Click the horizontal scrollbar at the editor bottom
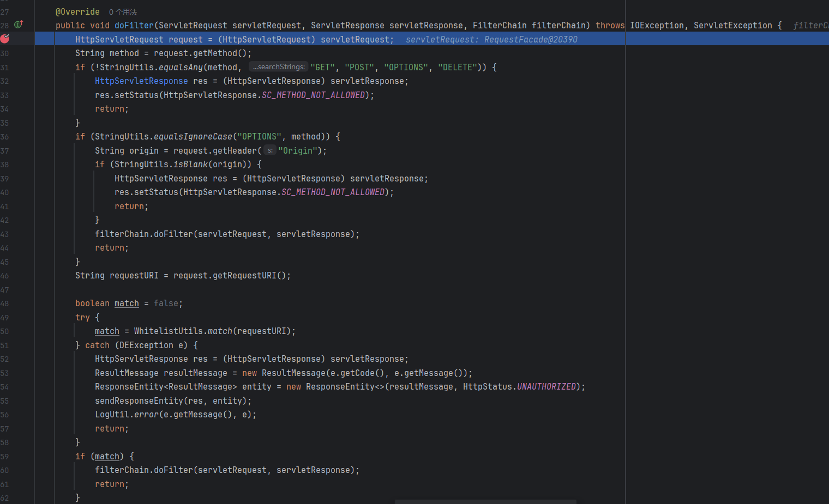 (485, 501)
